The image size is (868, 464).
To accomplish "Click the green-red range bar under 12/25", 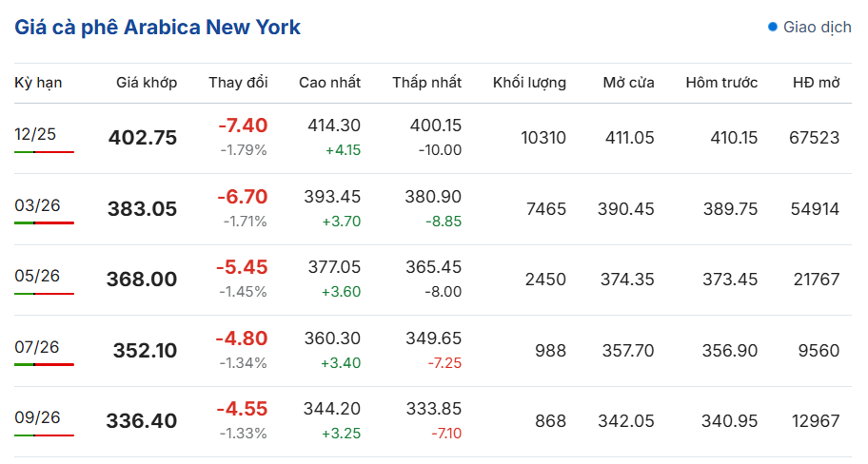I will (44, 151).
